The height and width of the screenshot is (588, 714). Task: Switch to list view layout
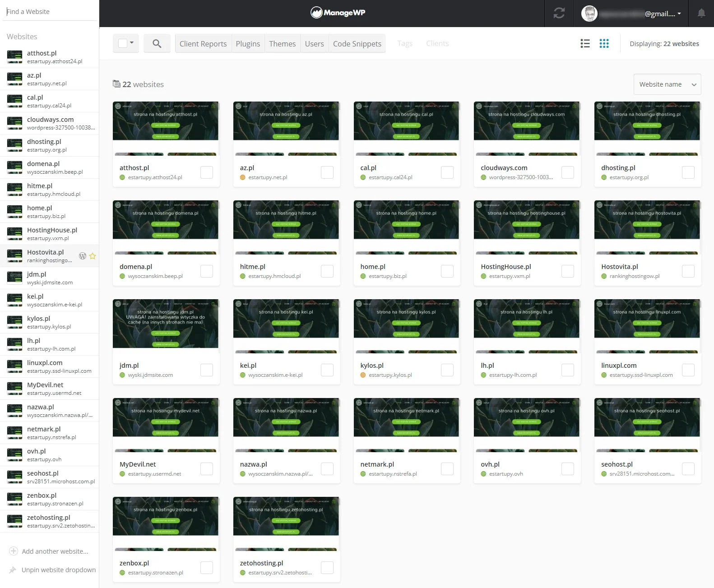(585, 43)
